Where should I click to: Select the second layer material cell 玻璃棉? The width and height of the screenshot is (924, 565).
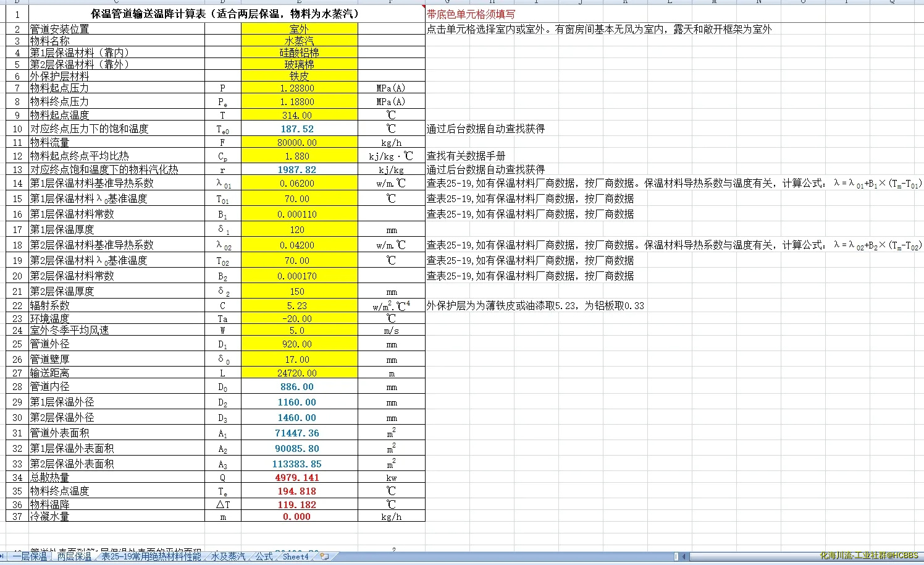pos(300,64)
